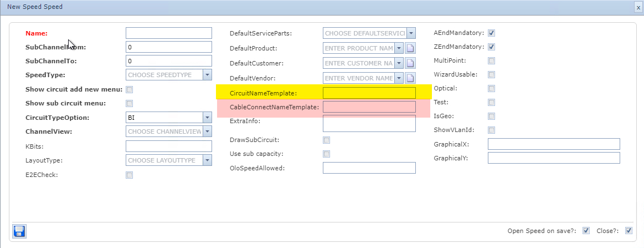
Task: Open the ChannelView dropdown list
Action: [207, 131]
